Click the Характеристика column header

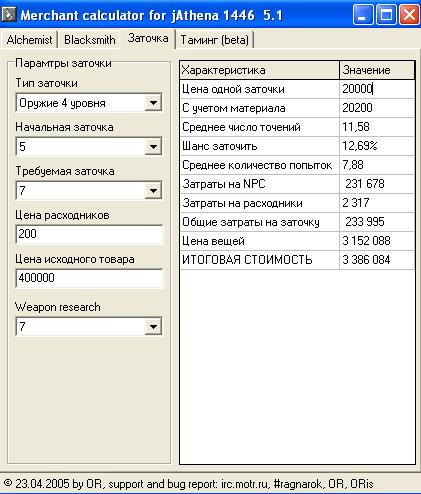coord(259,70)
